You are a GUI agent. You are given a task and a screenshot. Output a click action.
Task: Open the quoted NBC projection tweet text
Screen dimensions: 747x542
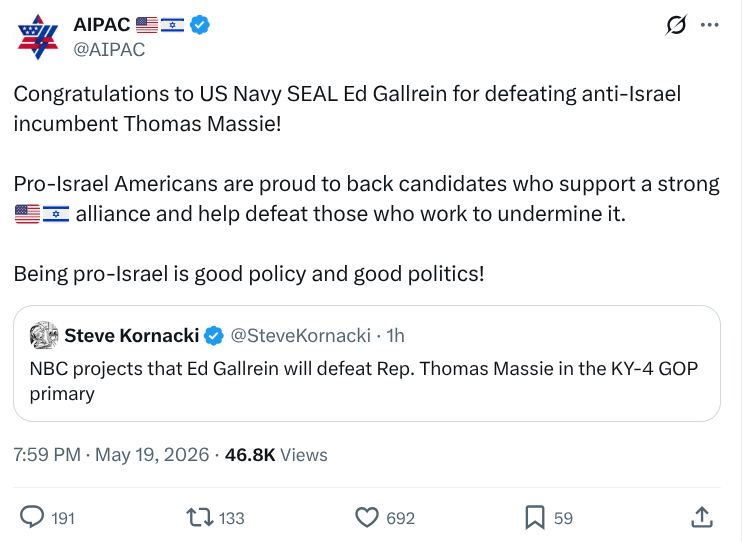pos(363,381)
